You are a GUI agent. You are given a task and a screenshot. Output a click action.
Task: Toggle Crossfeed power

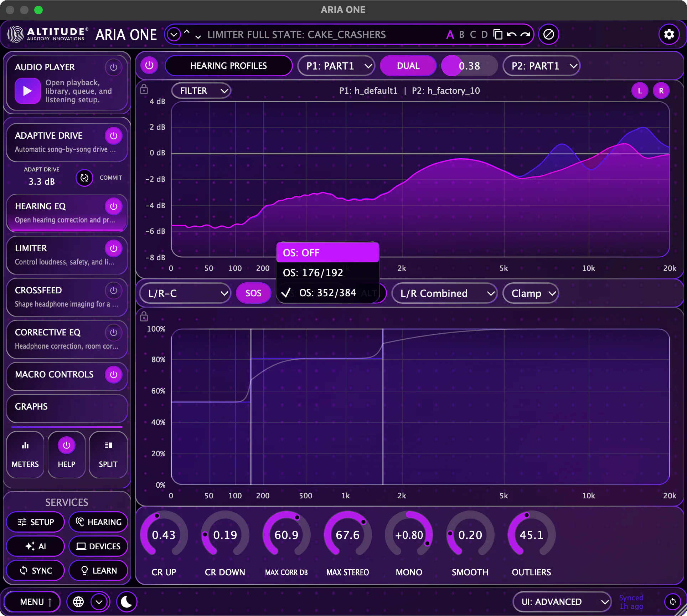click(x=114, y=290)
